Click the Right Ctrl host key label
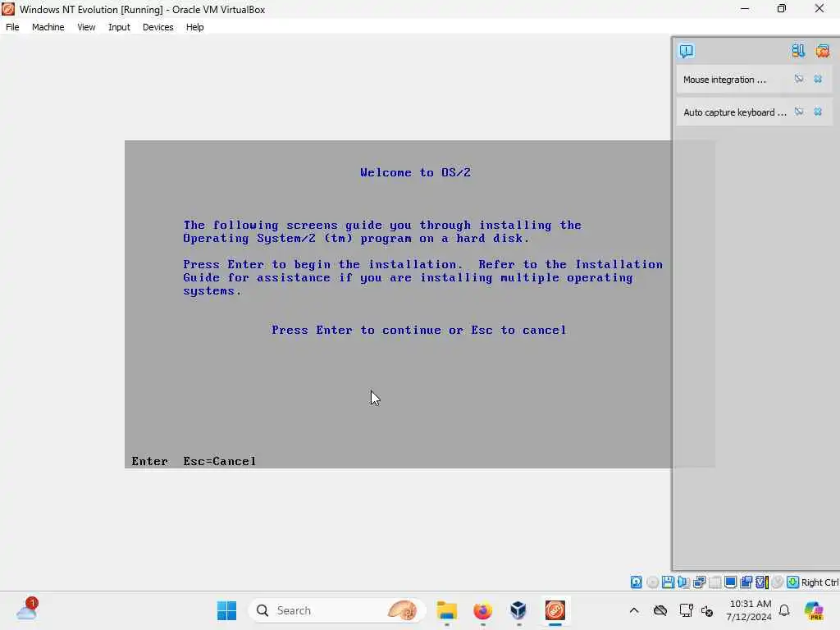 coord(820,582)
